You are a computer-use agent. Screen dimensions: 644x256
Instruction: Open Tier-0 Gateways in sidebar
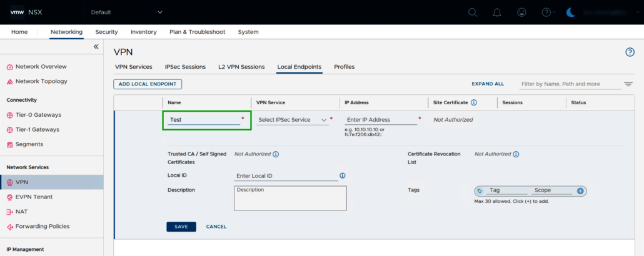pos(38,115)
